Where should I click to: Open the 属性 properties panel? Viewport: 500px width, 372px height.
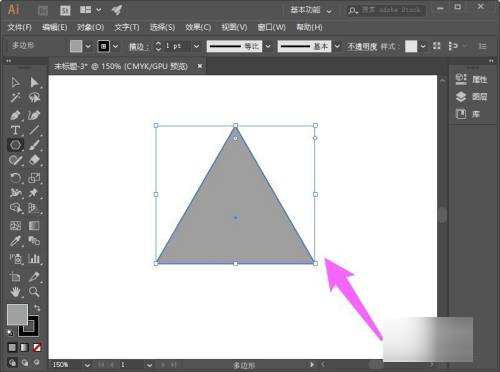tap(471, 79)
